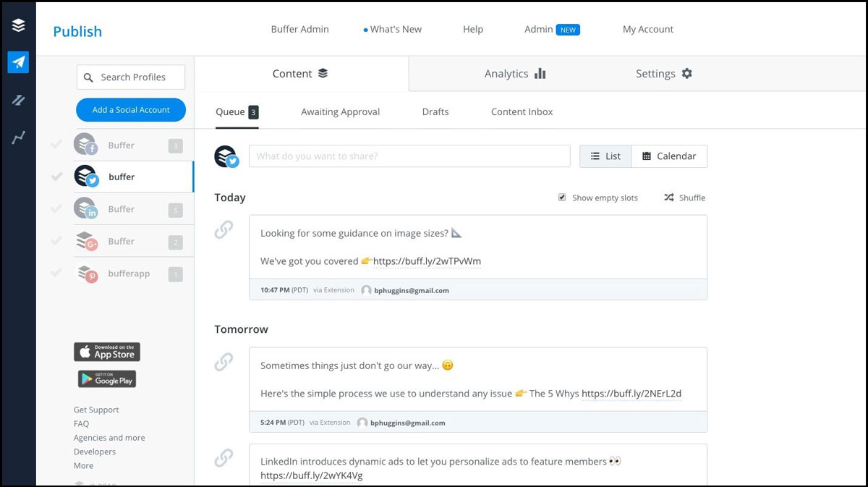The height and width of the screenshot is (487, 868).
Task: Click the Buffer Google+ profile avatar
Action: click(x=85, y=241)
